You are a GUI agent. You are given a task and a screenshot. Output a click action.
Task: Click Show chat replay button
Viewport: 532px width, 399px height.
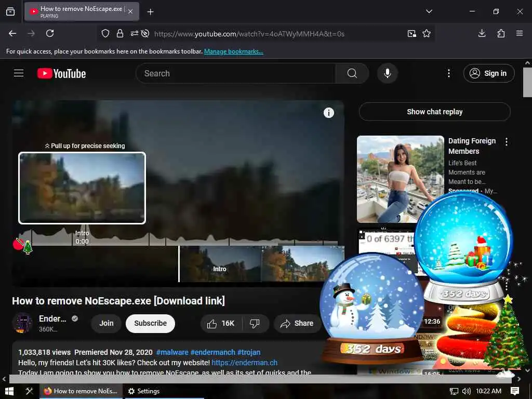pos(435,112)
